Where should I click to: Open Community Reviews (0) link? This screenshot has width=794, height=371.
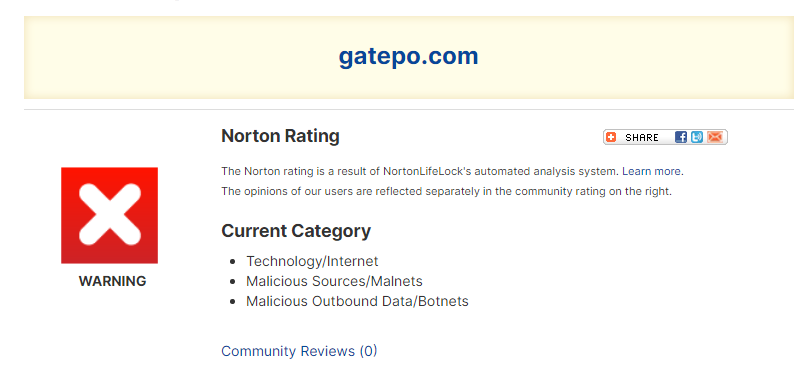(299, 351)
